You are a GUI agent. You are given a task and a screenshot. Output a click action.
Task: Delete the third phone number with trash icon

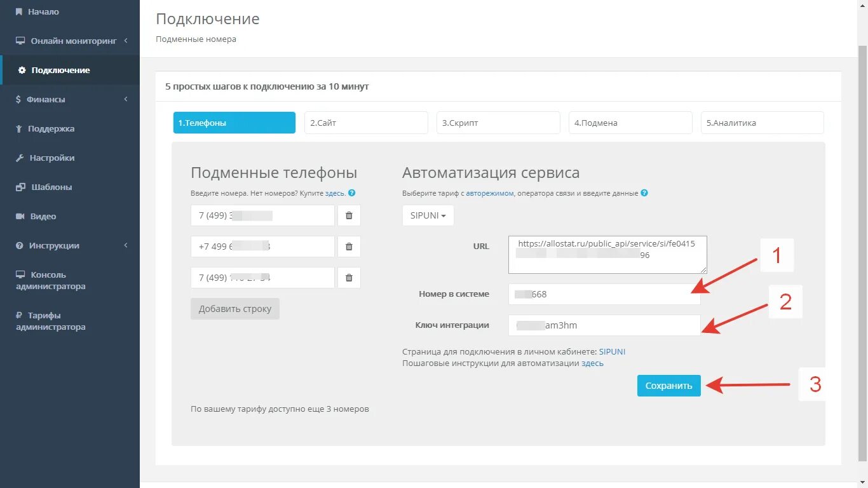349,278
